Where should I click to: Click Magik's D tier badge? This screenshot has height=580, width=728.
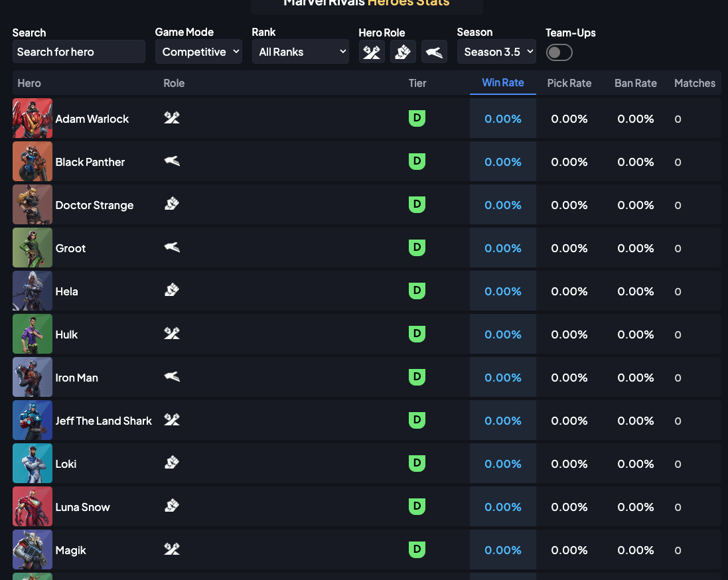click(x=417, y=550)
